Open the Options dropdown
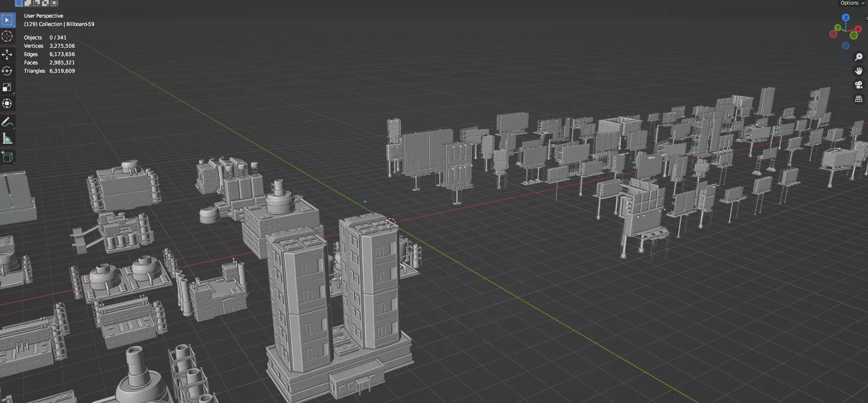868x403 pixels. 852,3
